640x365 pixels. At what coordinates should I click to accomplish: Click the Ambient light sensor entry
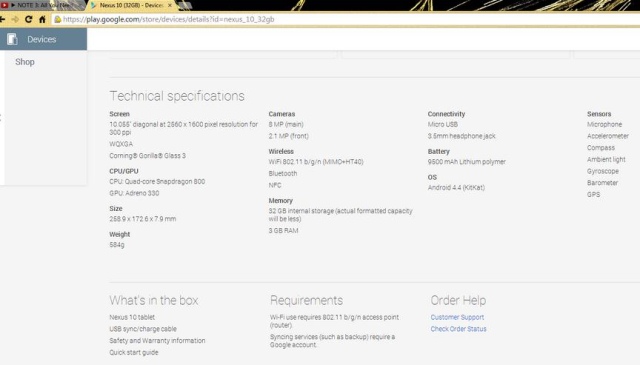click(606, 160)
